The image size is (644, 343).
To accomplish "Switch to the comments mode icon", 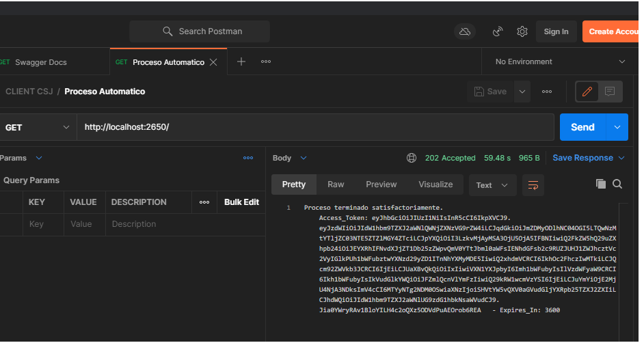I will (610, 92).
